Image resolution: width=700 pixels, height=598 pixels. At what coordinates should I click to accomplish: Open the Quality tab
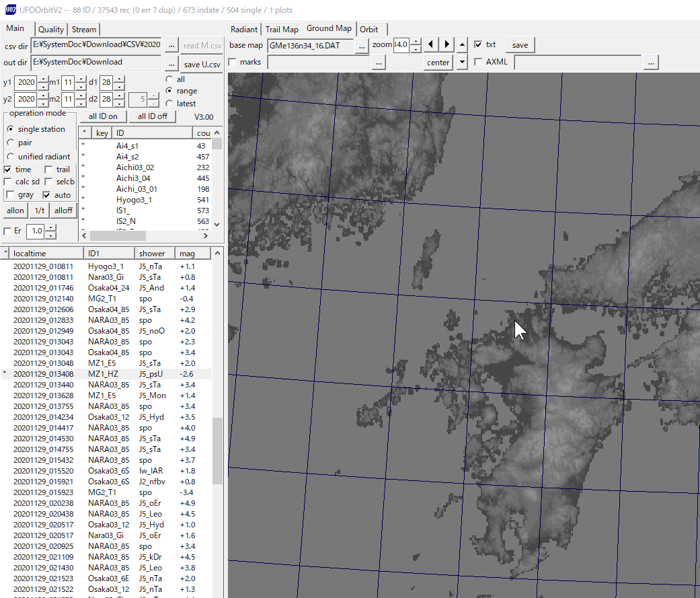[x=51, y=29]
